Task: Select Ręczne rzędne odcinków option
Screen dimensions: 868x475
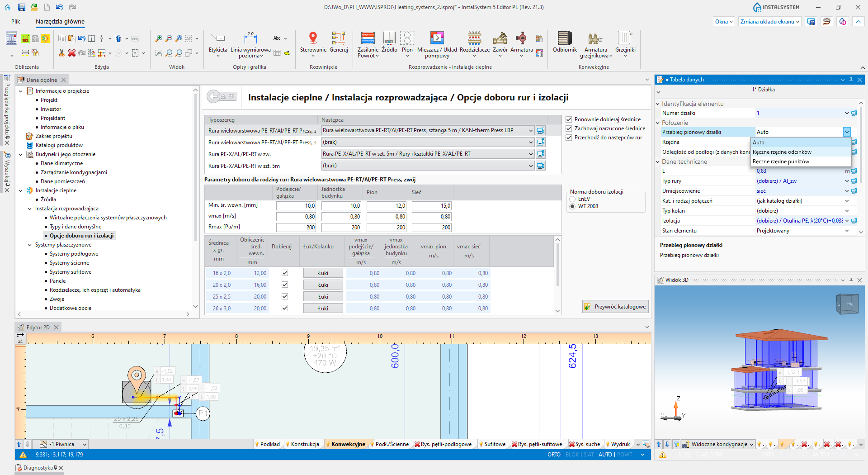Action: pos(801,152)
